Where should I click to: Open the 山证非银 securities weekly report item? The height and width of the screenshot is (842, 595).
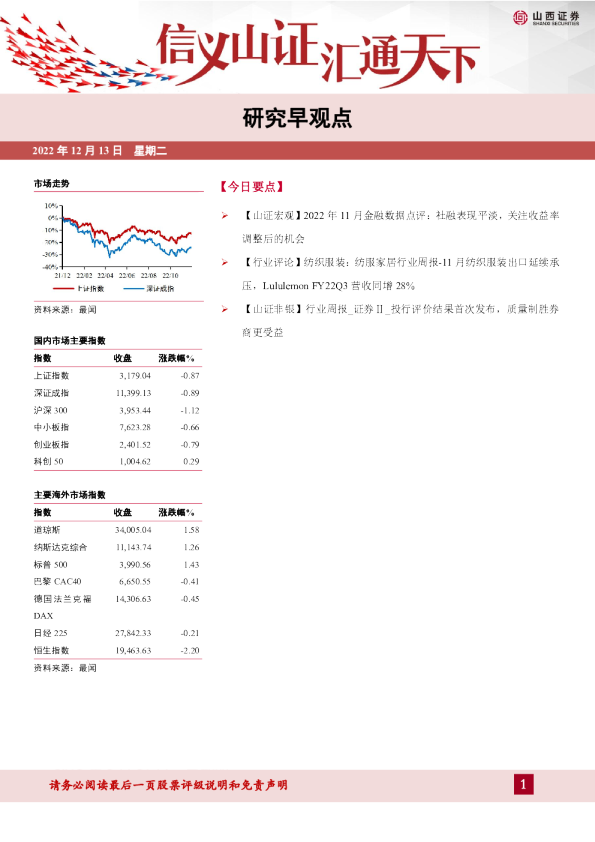[400, 321]
